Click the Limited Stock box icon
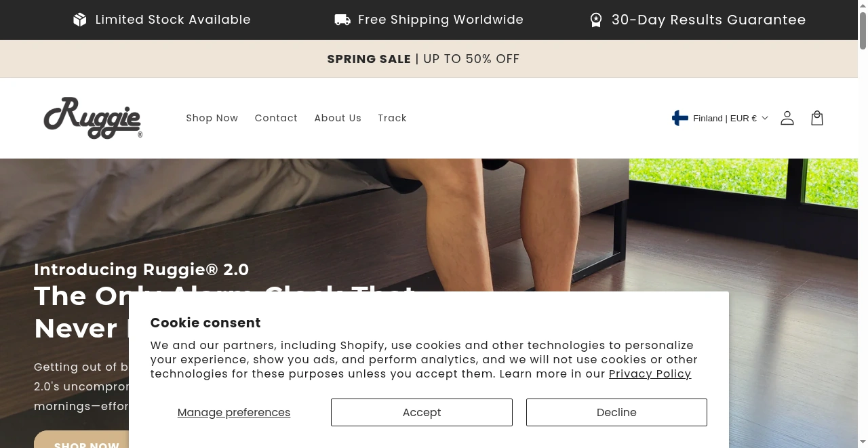The image size is (868, 448). click(80, 20)
